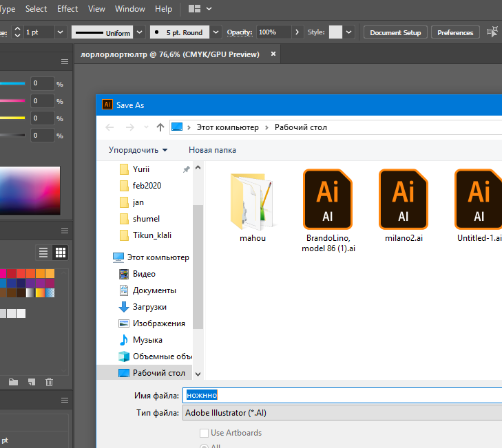Click the cyan color slider
This screenshot has width=502, height=448.
tap(12, 83)
